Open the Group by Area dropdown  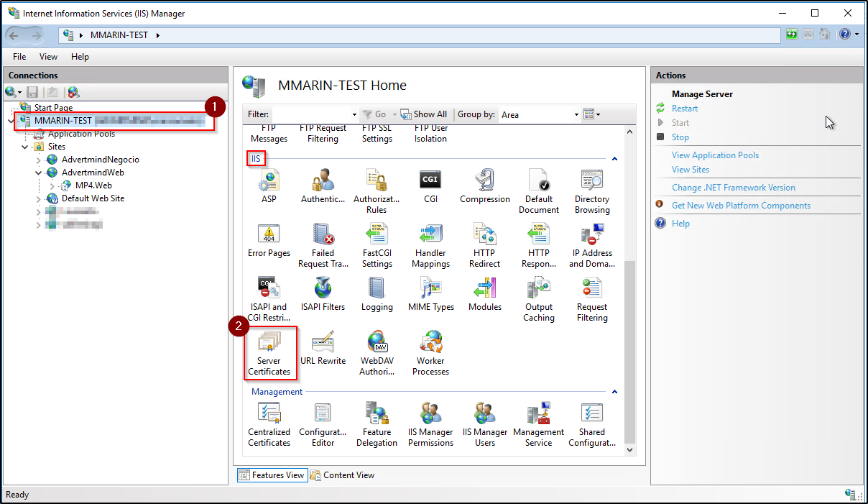point(540,114)
